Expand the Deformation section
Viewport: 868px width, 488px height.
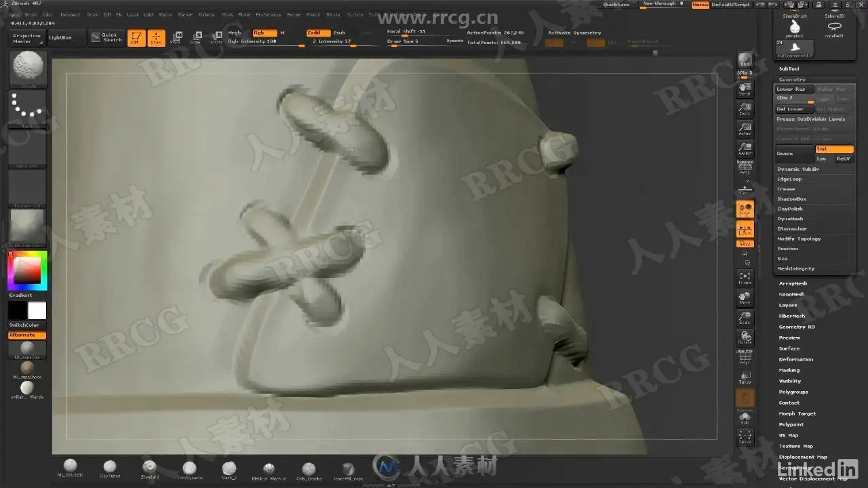(x=795, y=359)
